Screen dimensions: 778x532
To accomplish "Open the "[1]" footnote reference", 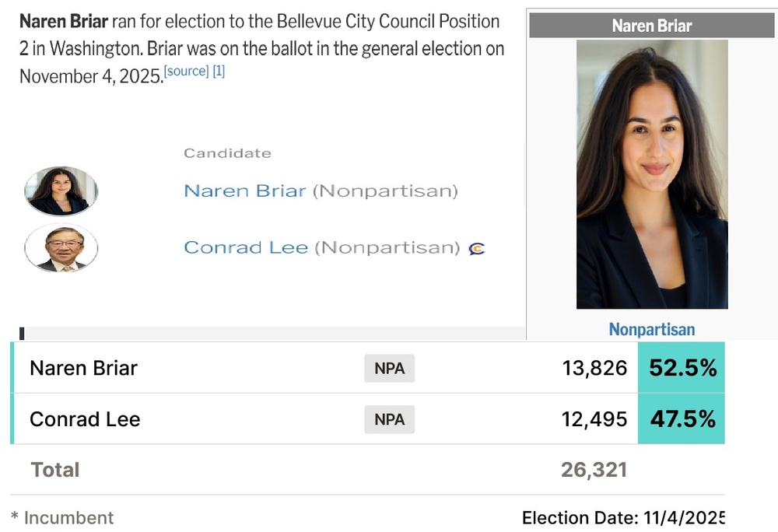I will 219,72.
